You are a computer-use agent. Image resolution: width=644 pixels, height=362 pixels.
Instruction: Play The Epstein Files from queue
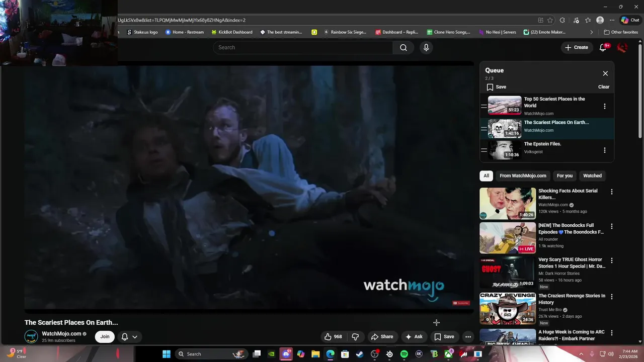click(x=505, y=150)
